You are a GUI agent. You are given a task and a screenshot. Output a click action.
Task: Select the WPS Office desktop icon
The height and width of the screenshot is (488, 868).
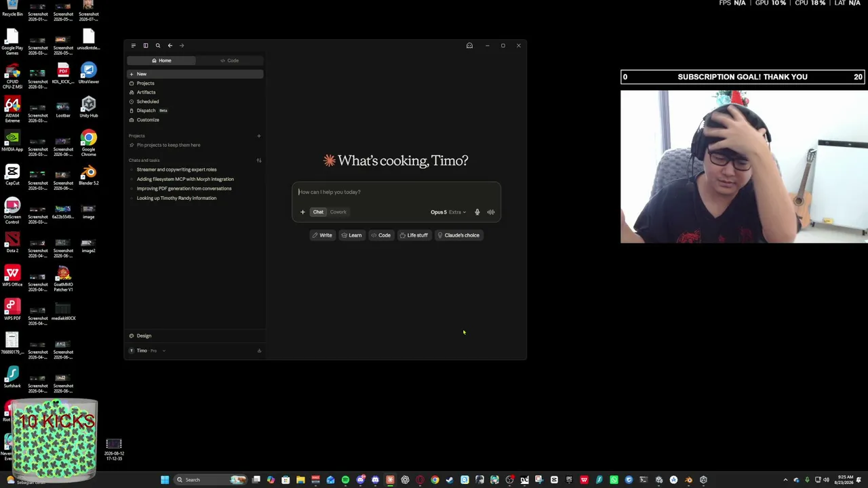click(x=12, y=277)
